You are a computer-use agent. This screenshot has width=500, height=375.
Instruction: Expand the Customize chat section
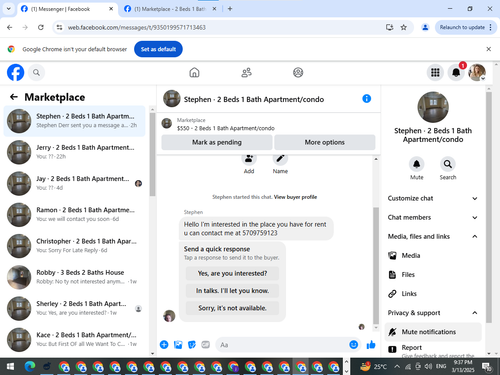pos(433,198)
